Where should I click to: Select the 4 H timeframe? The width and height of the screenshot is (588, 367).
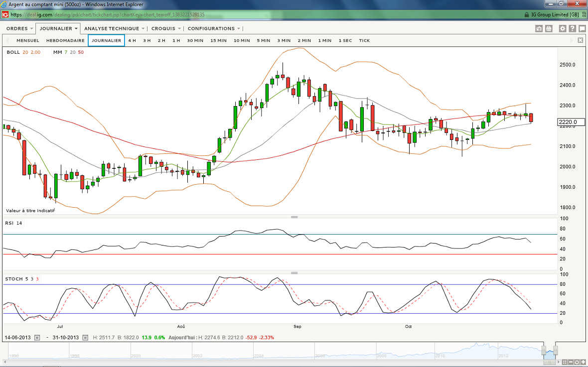[132, 40]
